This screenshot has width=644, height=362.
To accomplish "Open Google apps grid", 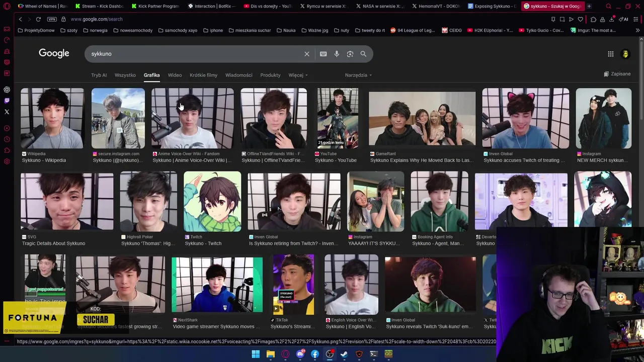I will (x=611, y=54).
